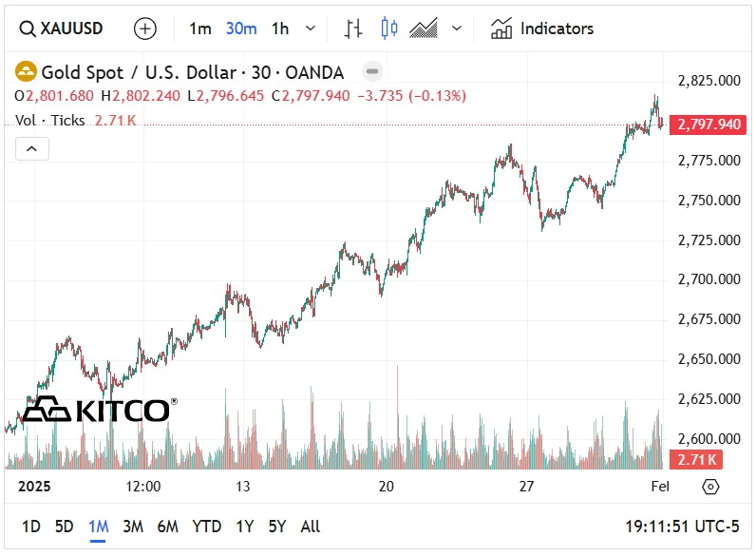Select the YTD date range
The image size is (756, 556).
click(x=206, y=527)
